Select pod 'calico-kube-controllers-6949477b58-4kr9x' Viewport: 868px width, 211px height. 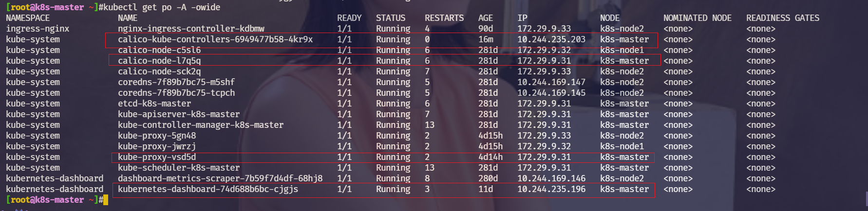tap(215, 39)
